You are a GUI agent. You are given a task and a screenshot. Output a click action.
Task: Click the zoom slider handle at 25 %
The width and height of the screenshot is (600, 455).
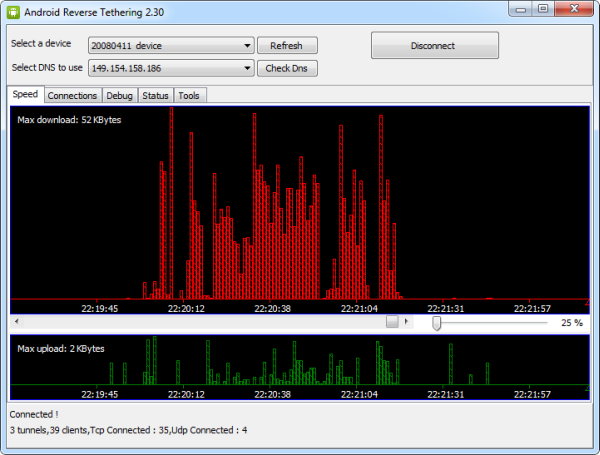tap(437, 323)
